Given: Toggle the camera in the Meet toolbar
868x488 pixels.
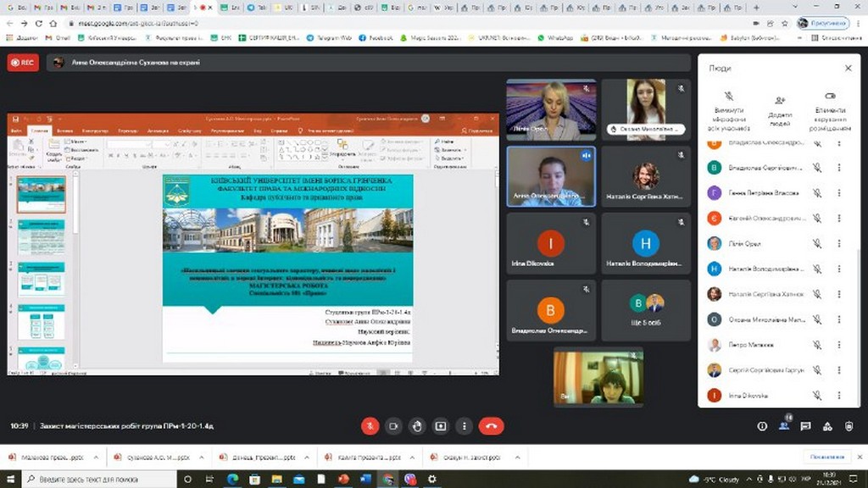Looking at the screenshot, I should pyautogui.click(x=393, y=426).
